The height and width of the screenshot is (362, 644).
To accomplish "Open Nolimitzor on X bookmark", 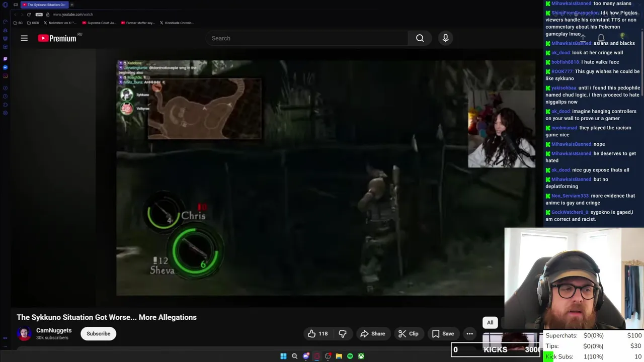I will 60,23.
